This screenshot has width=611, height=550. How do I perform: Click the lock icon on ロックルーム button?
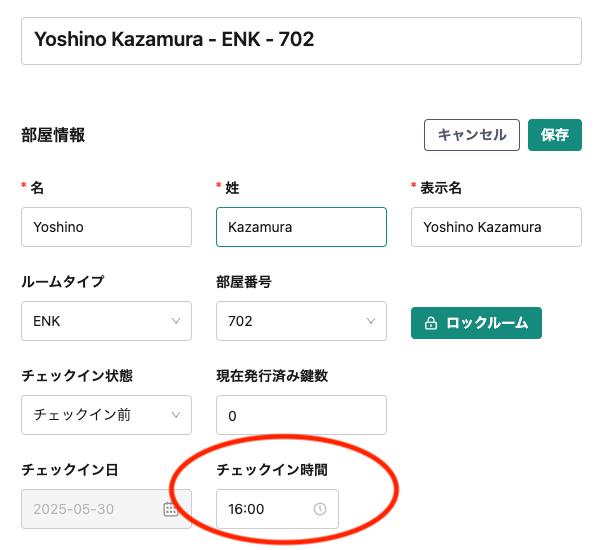point(431,323)
